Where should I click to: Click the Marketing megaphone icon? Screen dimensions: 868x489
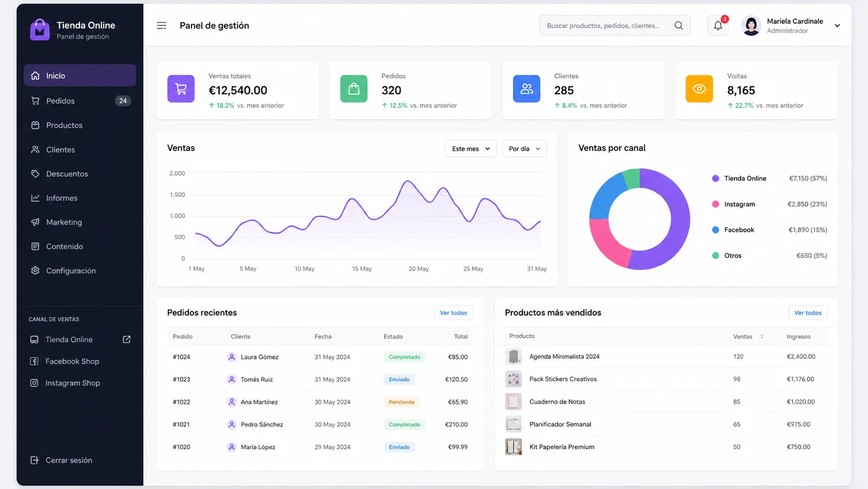tap(35, 222)
